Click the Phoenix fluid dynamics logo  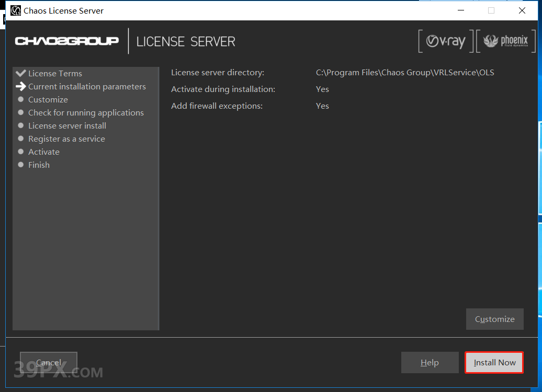tap(506, 41)
